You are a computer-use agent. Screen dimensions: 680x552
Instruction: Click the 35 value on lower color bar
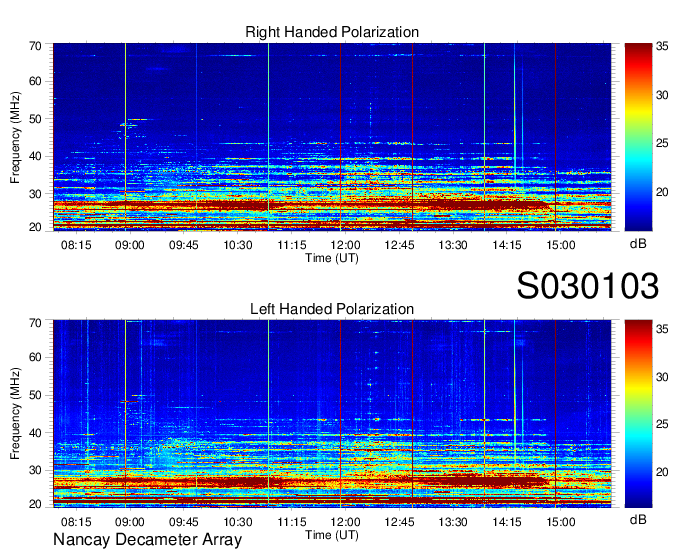[x=662, y=329]
